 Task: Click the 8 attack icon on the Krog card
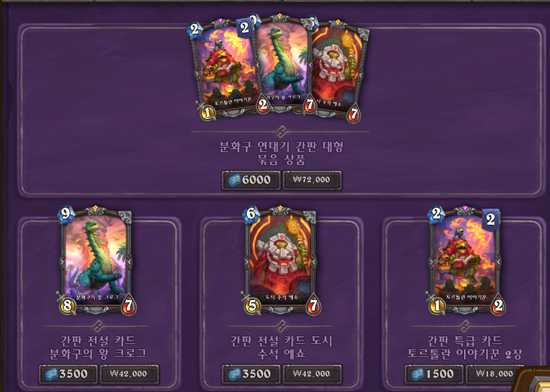(67, 305)
